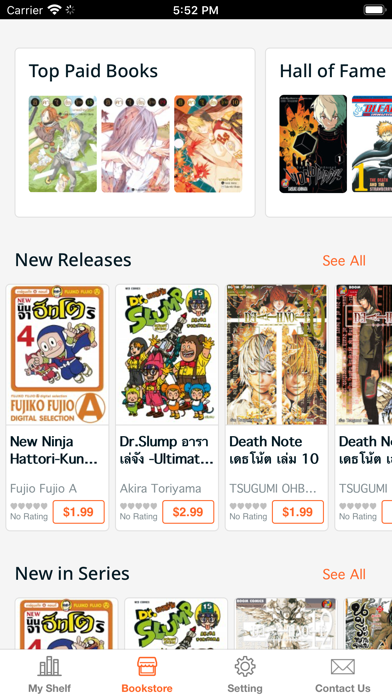
Task: Open the Bleach cover in Hall of Fame
Action: point(372,144)
